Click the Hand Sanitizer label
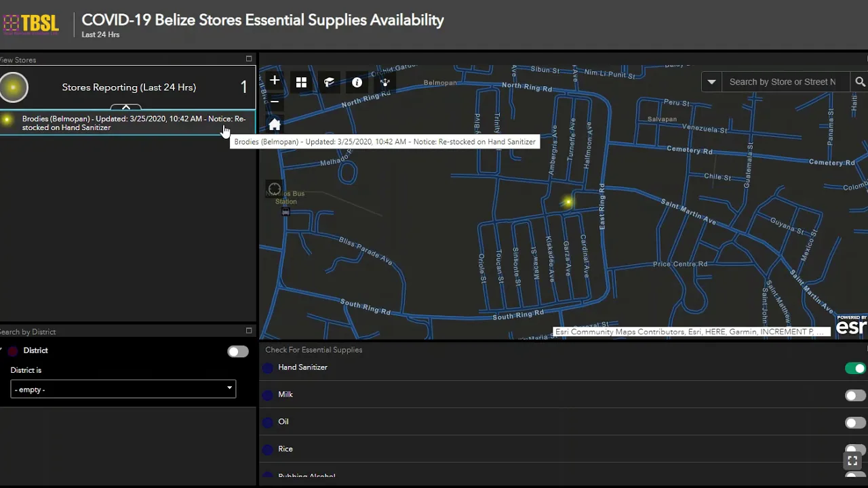This screenshot has width=868, height=488. (302, 367)
